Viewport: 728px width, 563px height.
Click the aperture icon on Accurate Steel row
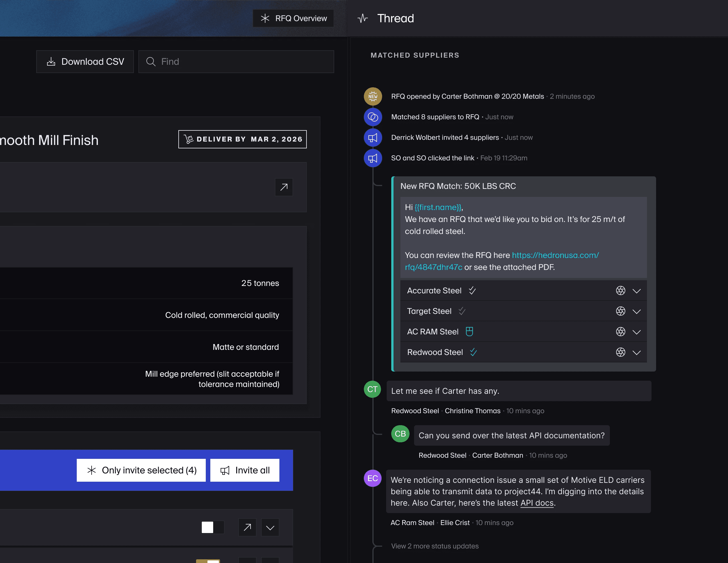click(x=620, y=291)
